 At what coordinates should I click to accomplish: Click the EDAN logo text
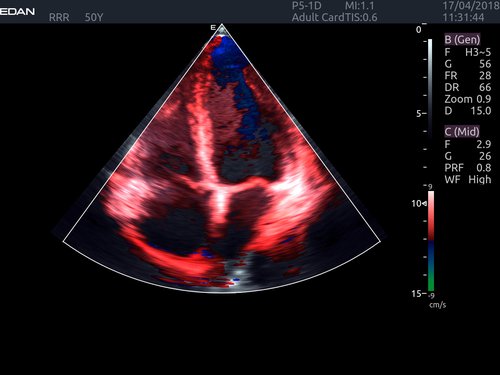[17, 12]
